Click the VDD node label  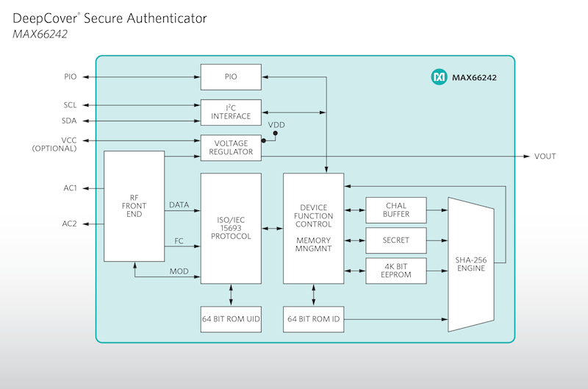276,125
